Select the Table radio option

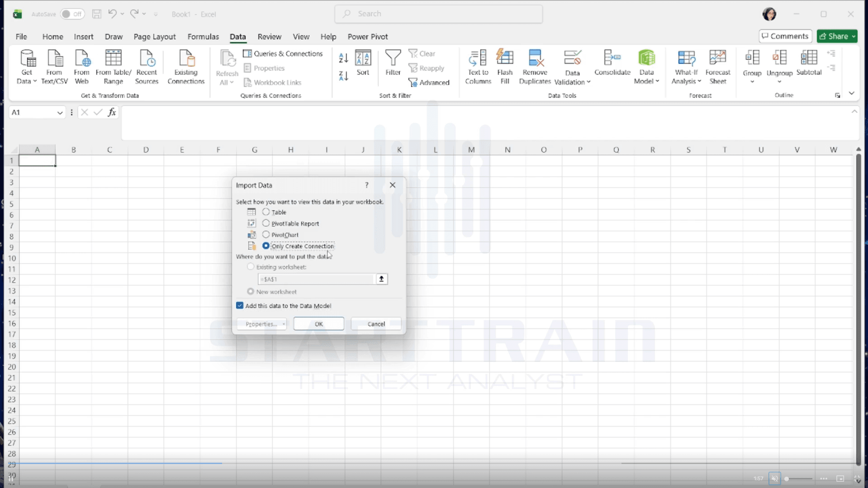(x=266, y=212)
